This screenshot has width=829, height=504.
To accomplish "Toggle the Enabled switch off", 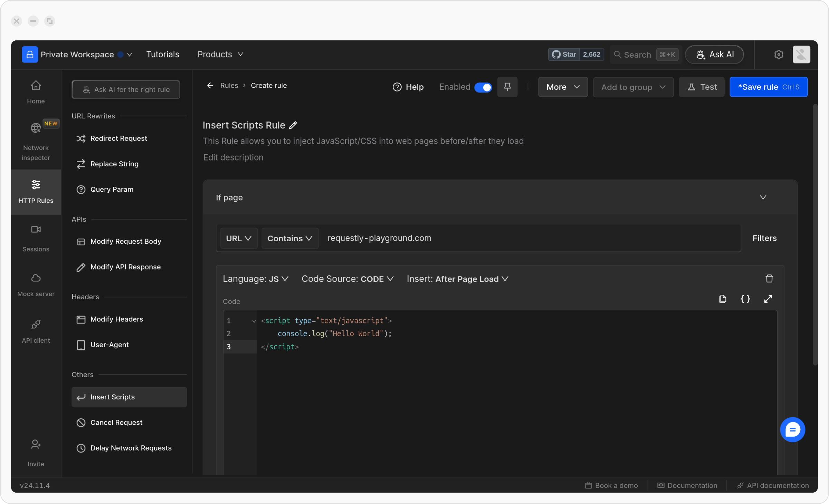I will pos(483,87).
